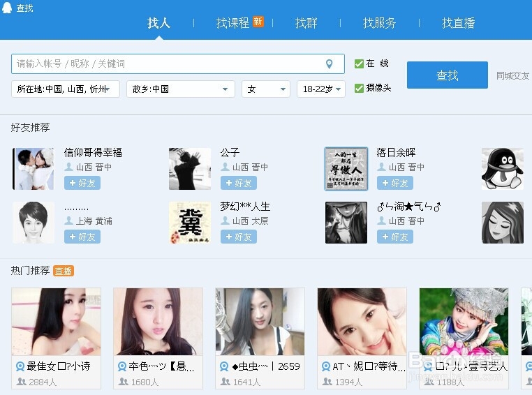Image resolution: width=532 pixels, height=395 pixels.
Task: Expand the 所在地 location dropdown
Action: [66, 89]
